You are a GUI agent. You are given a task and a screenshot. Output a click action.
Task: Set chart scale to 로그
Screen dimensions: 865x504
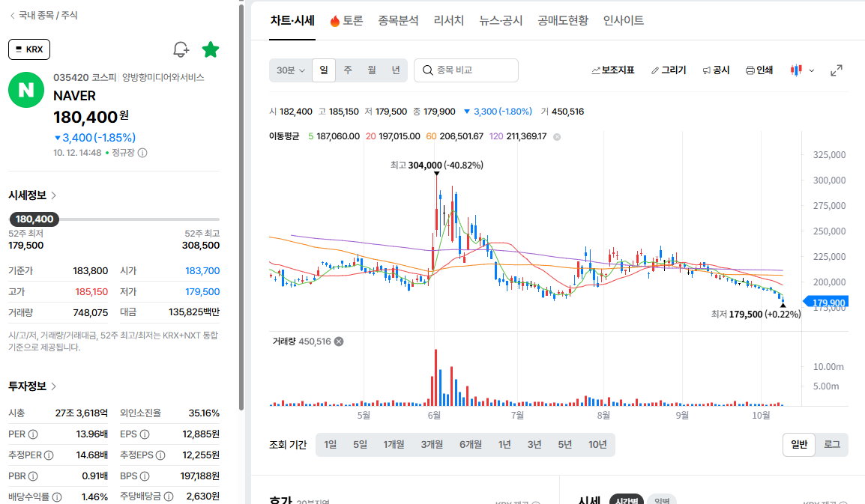(832, 444)
